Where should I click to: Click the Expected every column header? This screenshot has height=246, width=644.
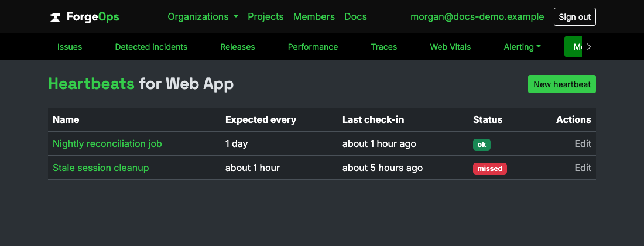point(261,119)
